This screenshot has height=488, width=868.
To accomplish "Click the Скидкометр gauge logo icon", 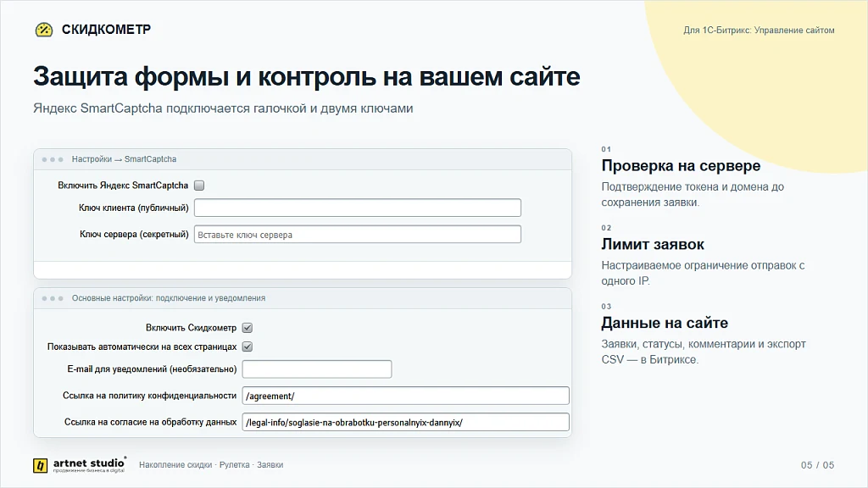I will click(x=44, y=30).
